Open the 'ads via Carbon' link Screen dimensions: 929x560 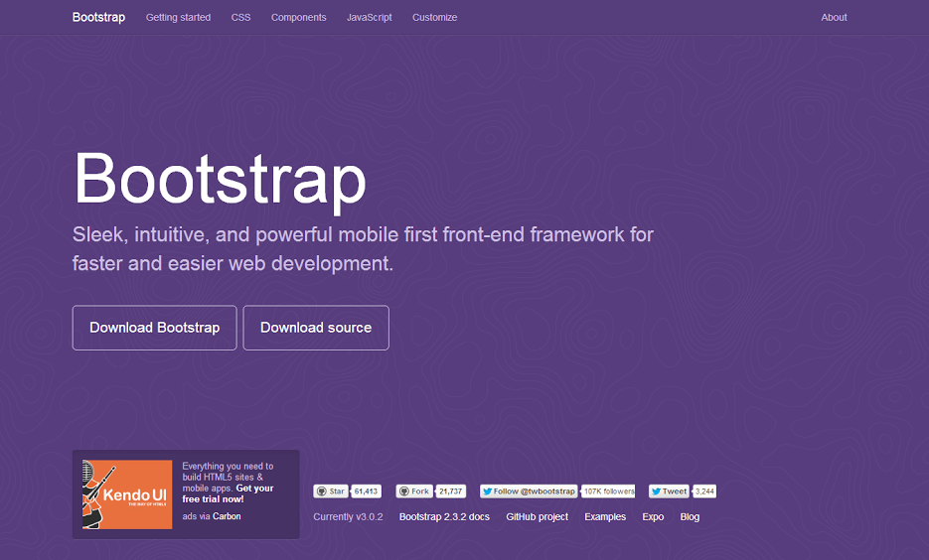coord(212,516)
